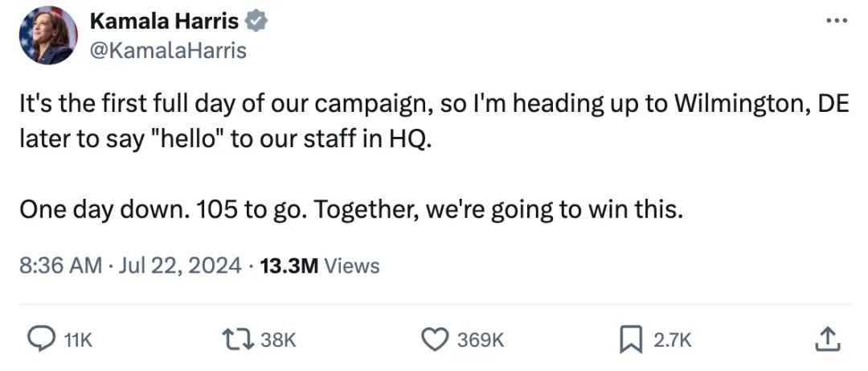Click the line about staff in HQ

click(225, 138)
